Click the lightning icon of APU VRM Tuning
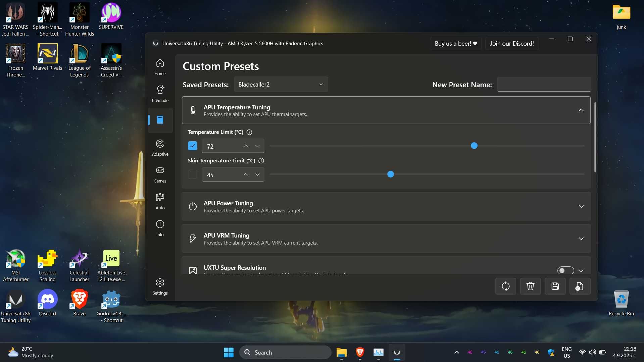The image size is (644, 362). point(193,239)
